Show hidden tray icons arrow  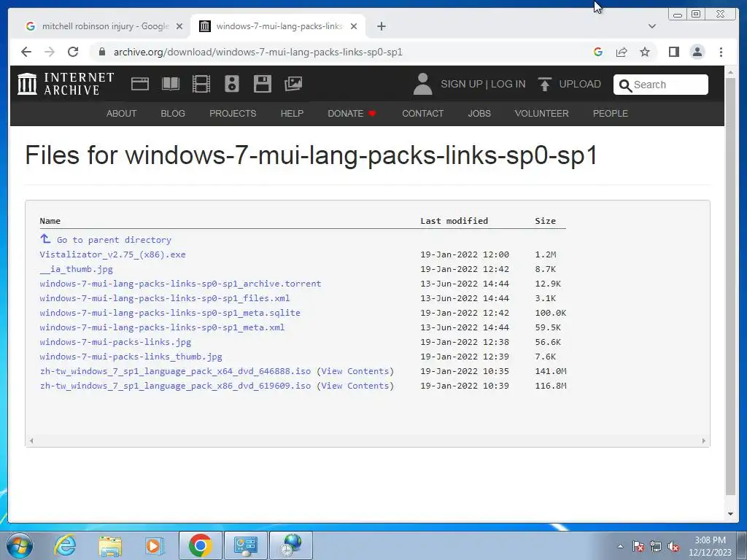[x=620, y=546]
